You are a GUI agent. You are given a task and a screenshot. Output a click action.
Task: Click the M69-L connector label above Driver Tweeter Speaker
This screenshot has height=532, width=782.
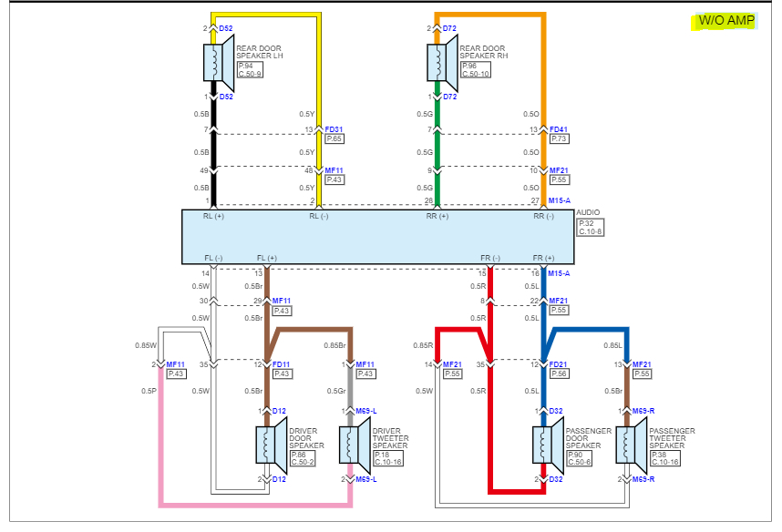tap(365, 410)
